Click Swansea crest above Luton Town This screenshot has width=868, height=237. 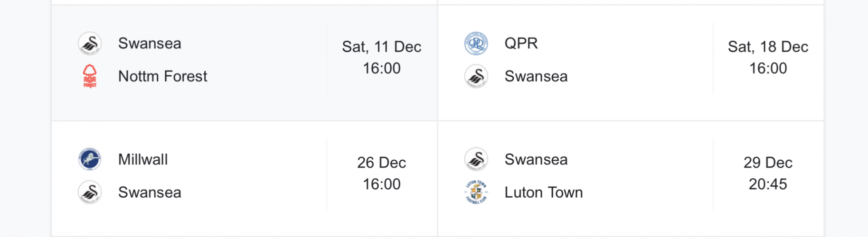click(476, 159)
